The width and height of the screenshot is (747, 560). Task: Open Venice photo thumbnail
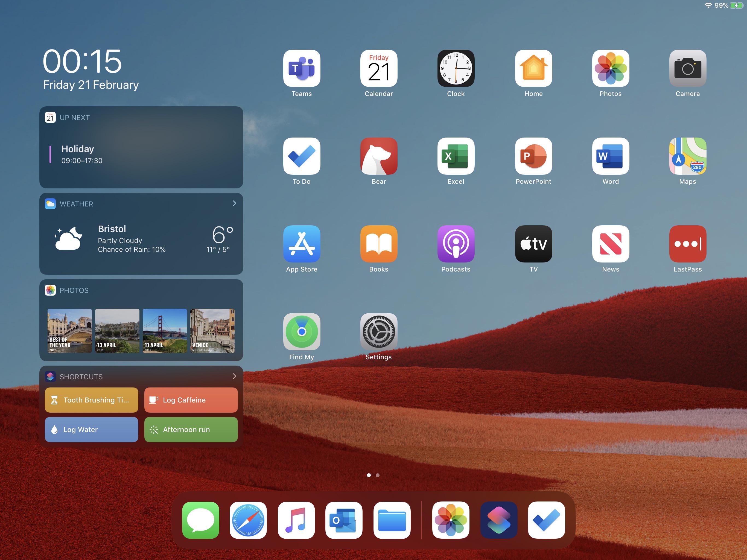[x=212, y=330]
